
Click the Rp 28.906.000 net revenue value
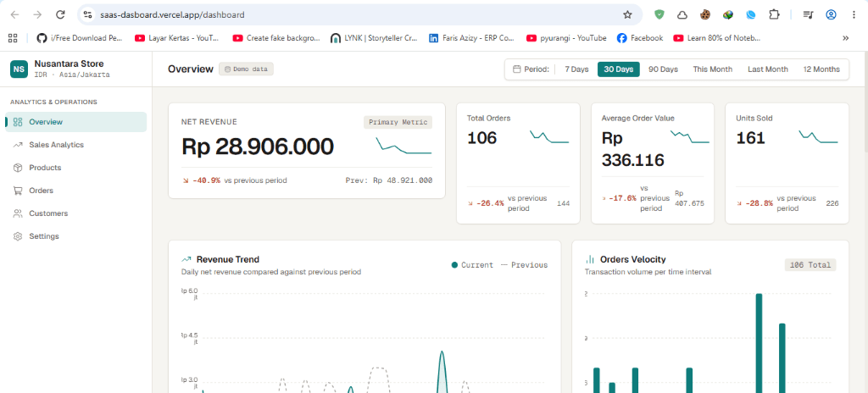(x=258, y=147)
